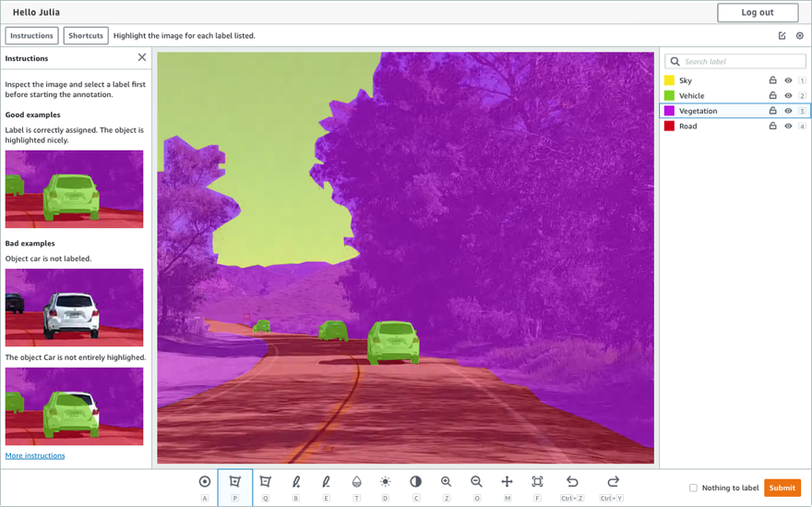Fit the image to screen
Viewport: 812px width, 507px height.
(x=537, y=482)
